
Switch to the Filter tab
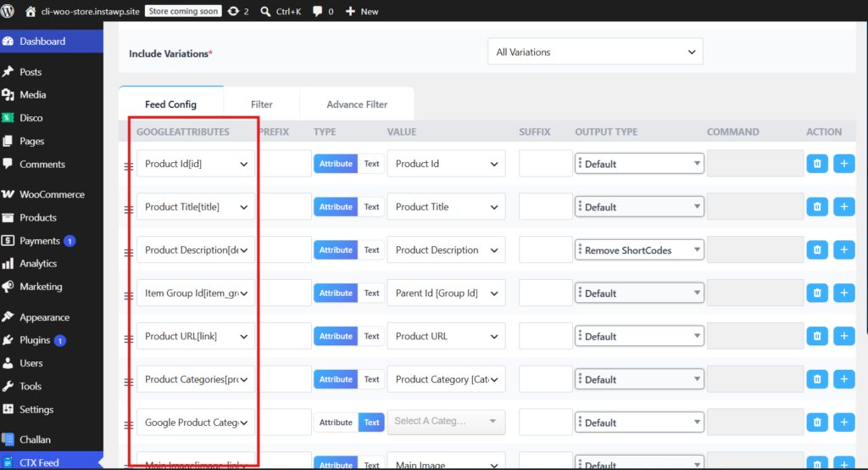coord(261,104)
